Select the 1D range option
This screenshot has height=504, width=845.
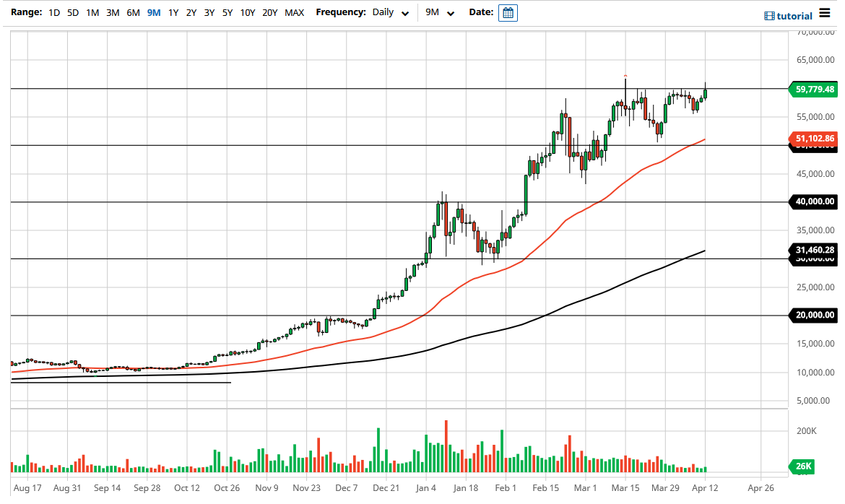click(x=53, y=12)
